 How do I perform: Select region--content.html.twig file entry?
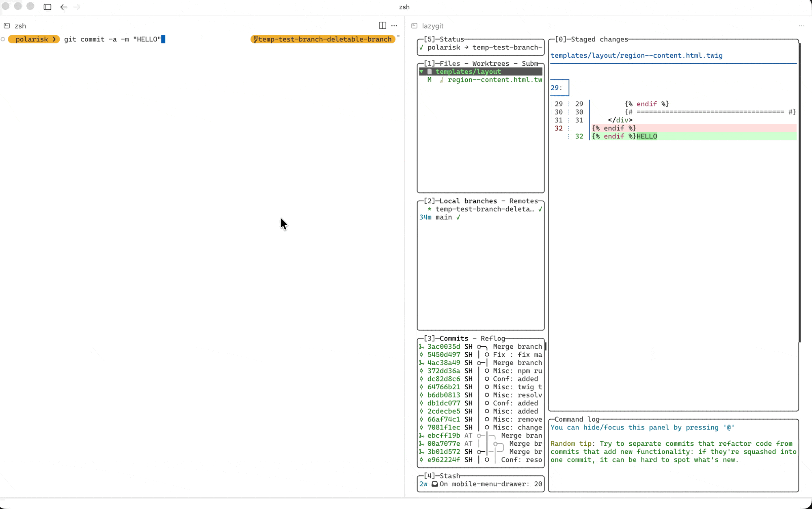click(x=494, y=80)
